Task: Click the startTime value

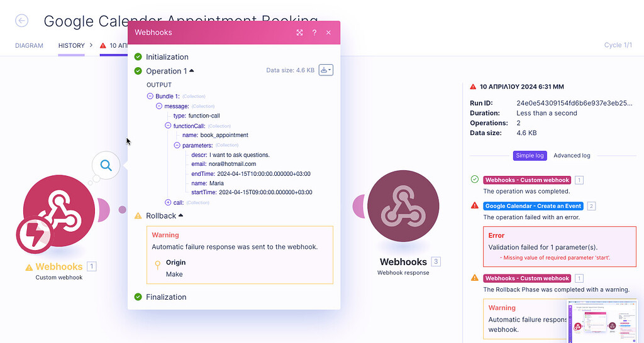Action: (x=266, y=192)
